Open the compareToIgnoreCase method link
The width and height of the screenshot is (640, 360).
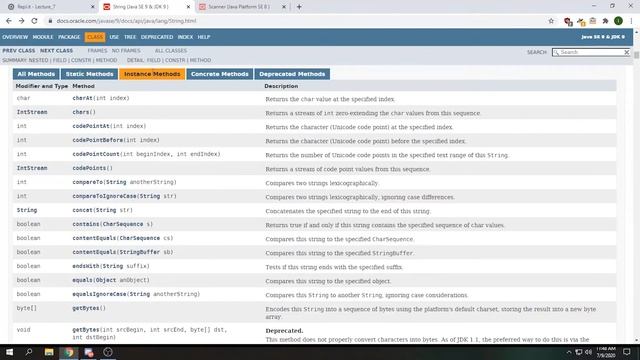pos(104,196)
